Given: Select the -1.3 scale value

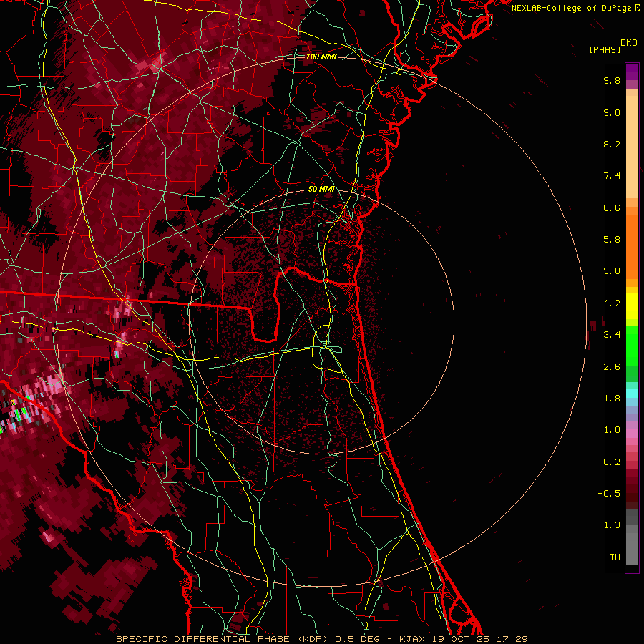Looking at the screenshot, I should [x=609, y=525].
